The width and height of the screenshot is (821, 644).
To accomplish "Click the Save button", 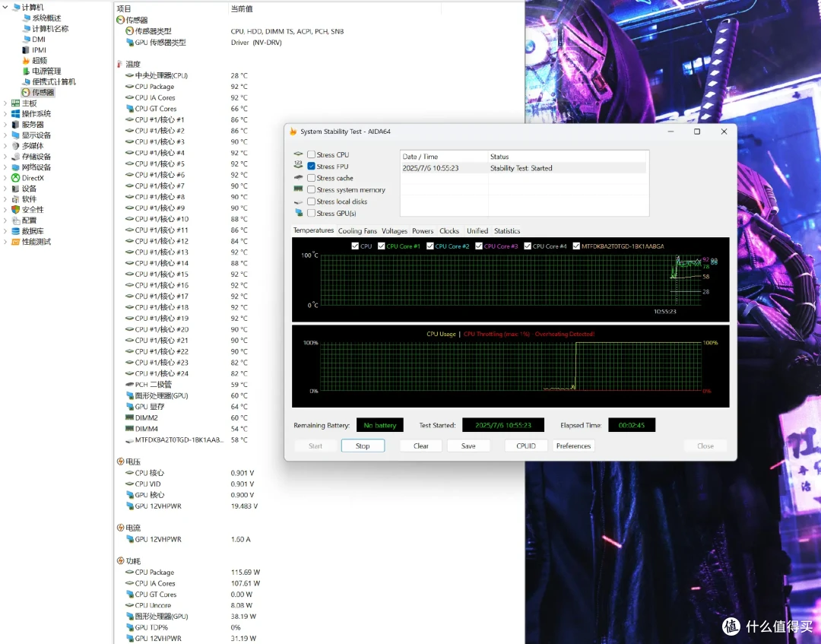I will [468, 446].
